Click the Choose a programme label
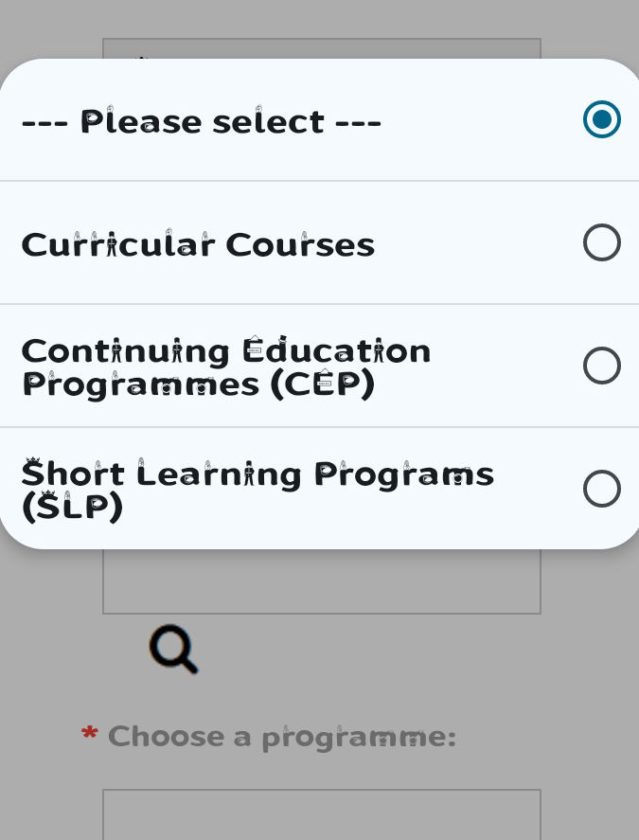This screenshot has width=639, height=840. coord(281,737)
